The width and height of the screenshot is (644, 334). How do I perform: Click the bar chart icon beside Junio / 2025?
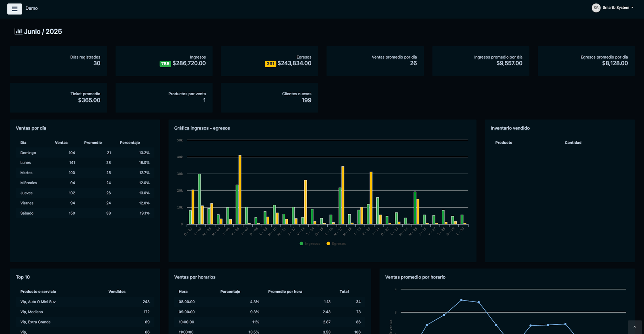point(18,31)
